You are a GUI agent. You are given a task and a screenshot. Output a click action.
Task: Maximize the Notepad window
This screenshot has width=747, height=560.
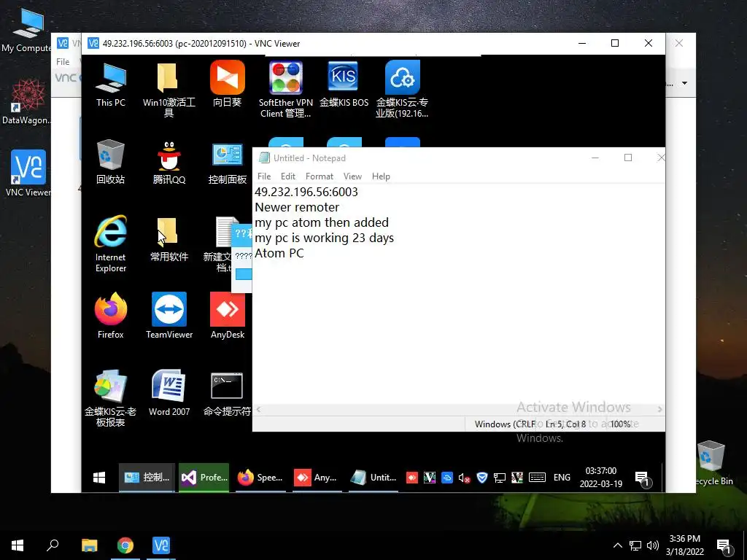pyautogui.click(x=628, y=157)
